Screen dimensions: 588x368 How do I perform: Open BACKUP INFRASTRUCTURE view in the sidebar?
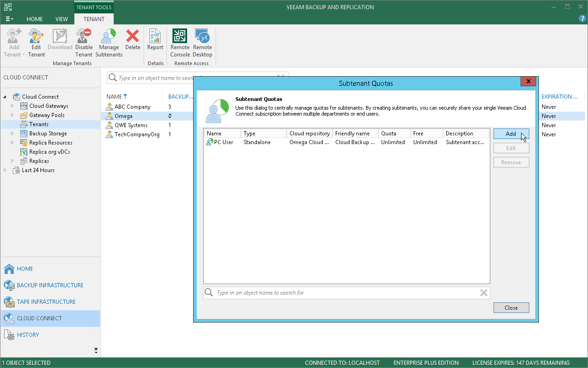tap(50, 285)
